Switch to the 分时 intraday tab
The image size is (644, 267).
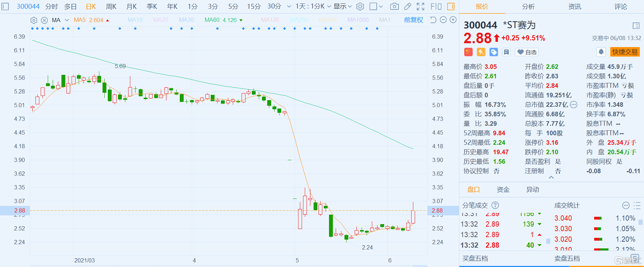coord(52,6)
